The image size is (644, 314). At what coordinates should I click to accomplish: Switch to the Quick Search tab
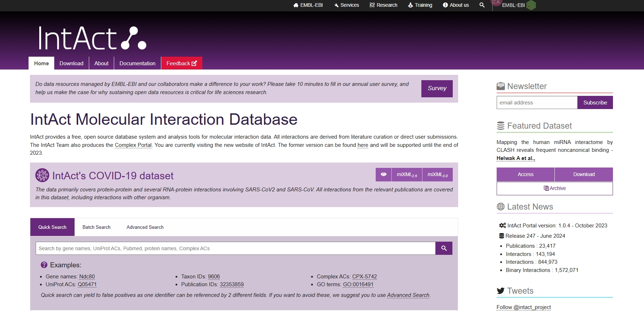click(52, 227)
